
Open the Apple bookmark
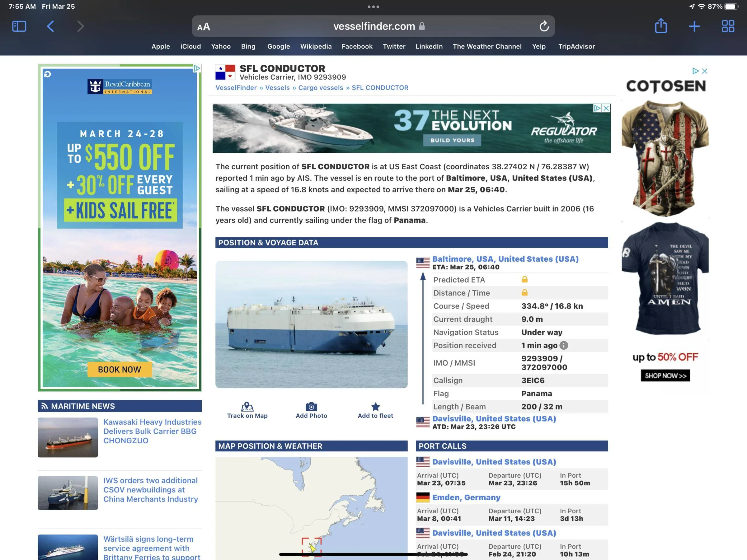(161, 46)
